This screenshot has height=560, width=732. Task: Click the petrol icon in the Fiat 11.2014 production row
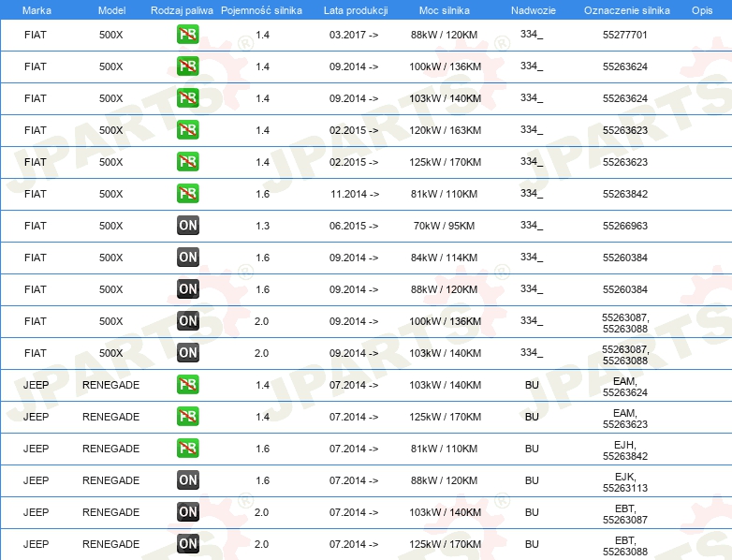pyautogui.click(x=187, y=194)
